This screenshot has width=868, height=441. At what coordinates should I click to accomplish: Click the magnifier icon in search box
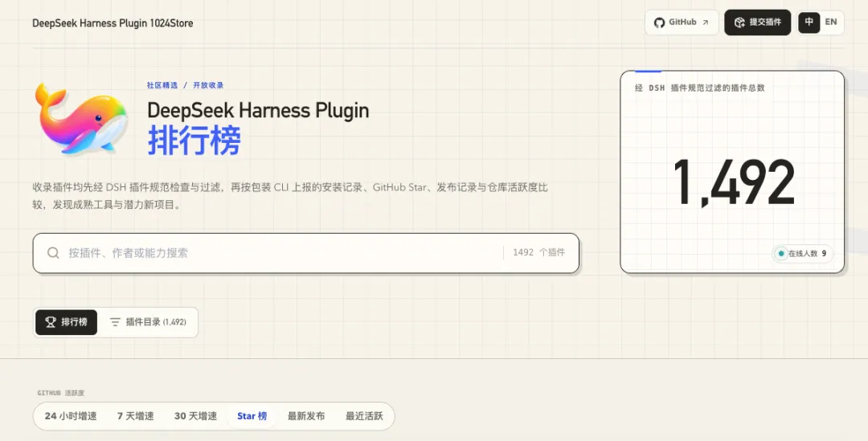click(x=53, y=253)
